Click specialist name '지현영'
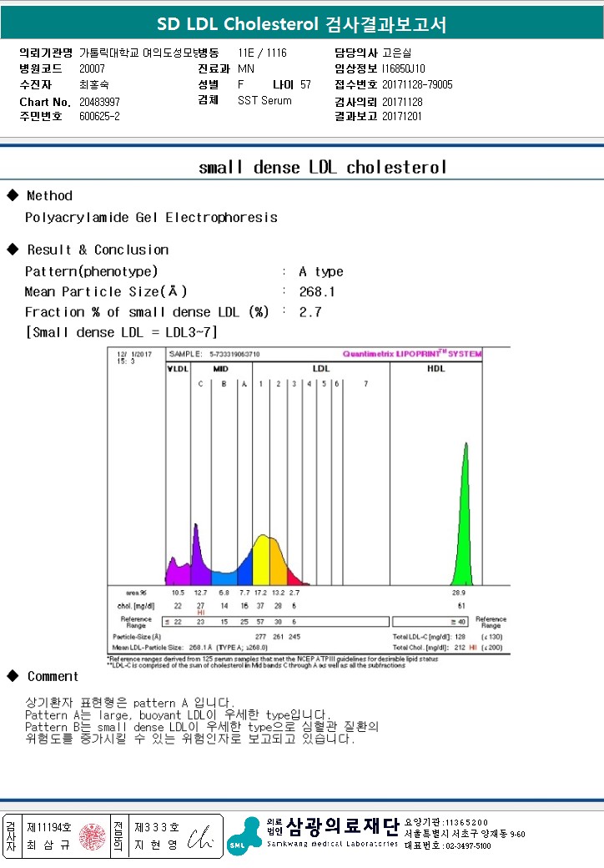This screenshot has width=604, height=868. [156, 845]
